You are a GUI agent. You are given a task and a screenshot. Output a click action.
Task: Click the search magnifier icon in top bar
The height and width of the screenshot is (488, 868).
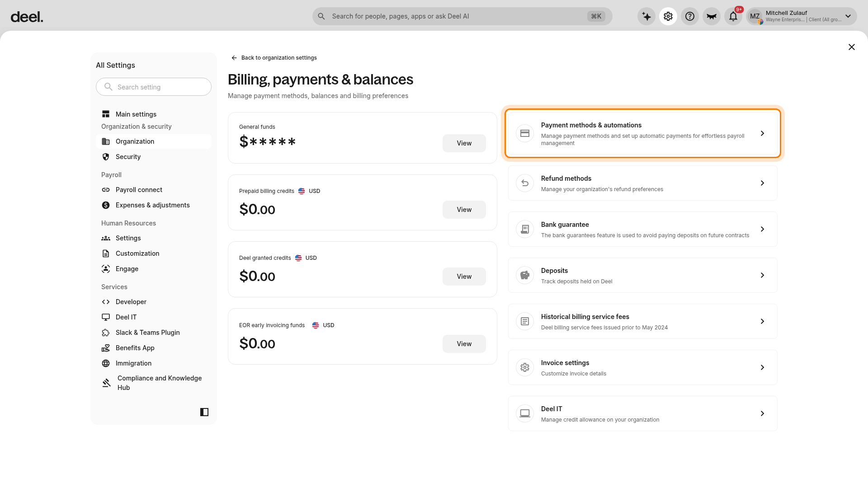point(321,16)
